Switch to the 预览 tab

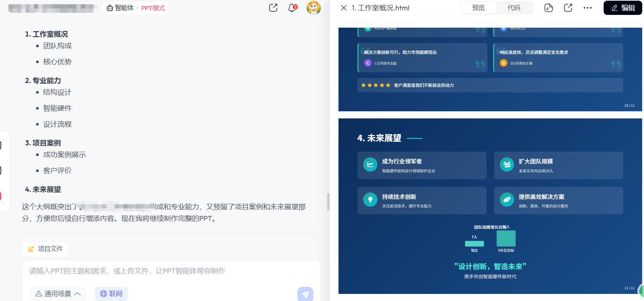pos(478,8)
